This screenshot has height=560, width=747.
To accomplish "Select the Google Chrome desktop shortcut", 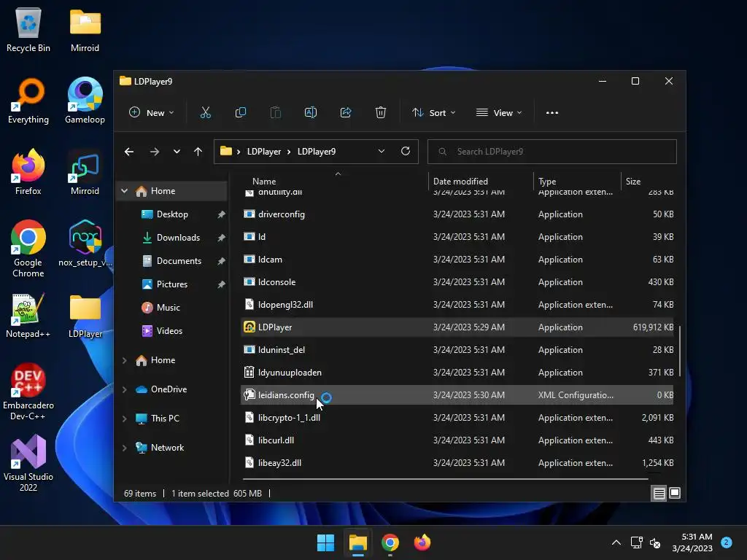I will click(x=28, y=249).
